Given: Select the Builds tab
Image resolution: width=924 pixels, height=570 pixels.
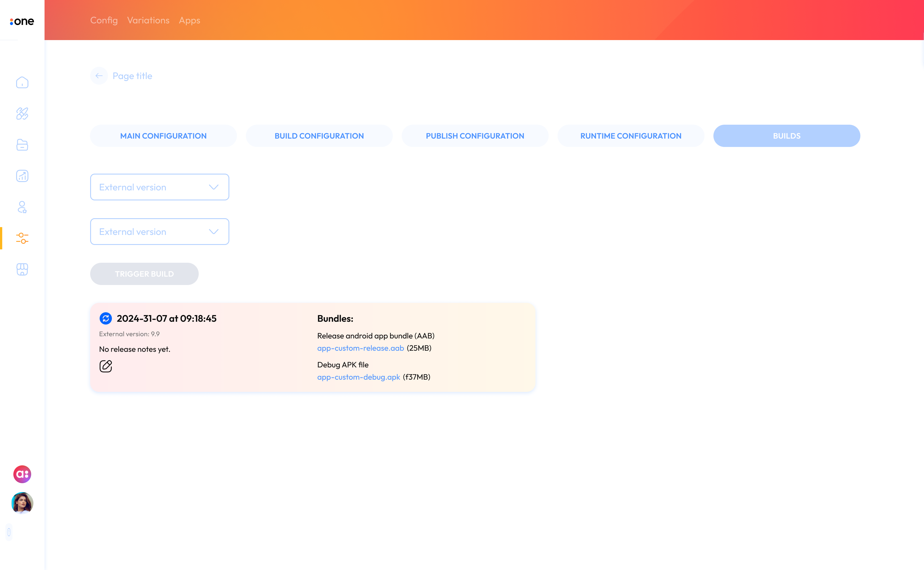Looking at the screenshot, I should tap(787, 136).
